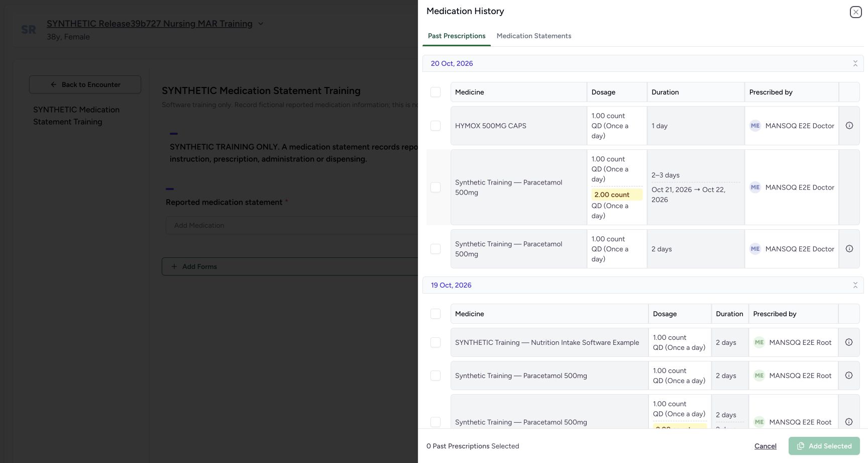
Task: Select all prescriptions for 20 Oct, 2026
Action: tap(436, 92)
